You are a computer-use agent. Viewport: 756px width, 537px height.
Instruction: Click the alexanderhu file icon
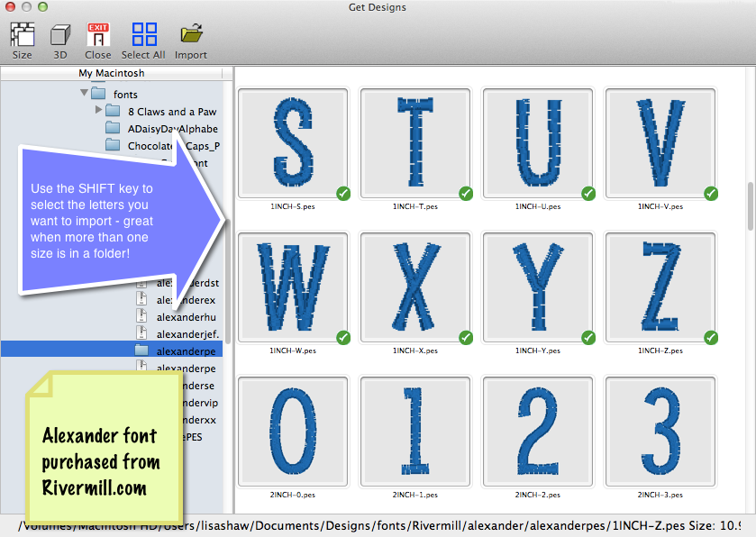pyautogui.click(x=141, y=316)
